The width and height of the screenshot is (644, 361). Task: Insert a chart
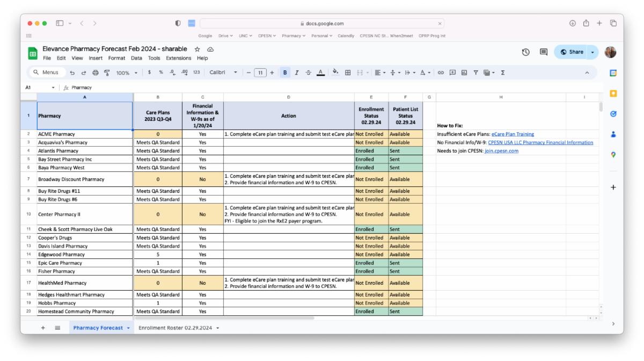pos(464,72)
